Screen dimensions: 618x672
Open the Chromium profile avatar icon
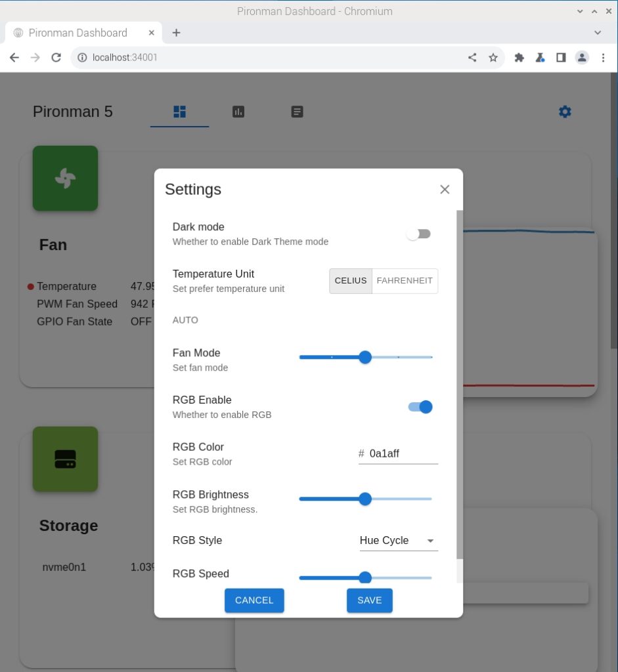tap(582, 58)
